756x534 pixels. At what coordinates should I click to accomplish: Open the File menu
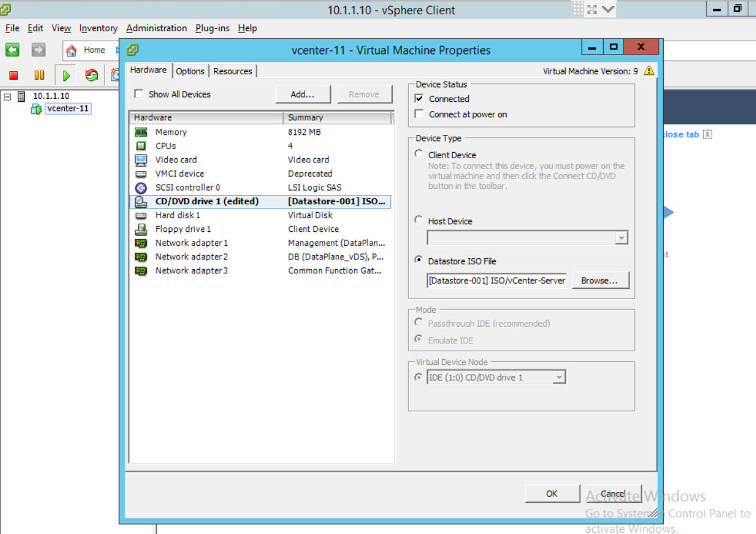point(13,28)
